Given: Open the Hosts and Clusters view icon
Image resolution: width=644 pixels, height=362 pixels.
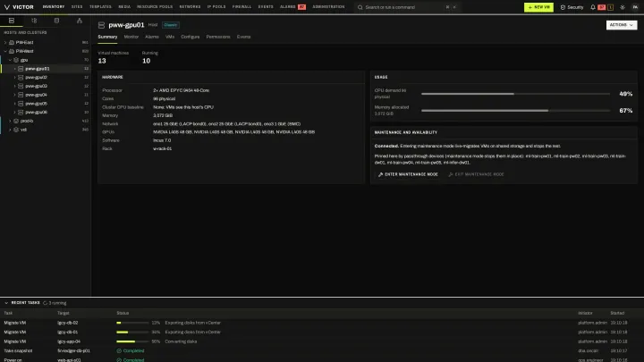Looking at the screenshot, I should 12,21.
